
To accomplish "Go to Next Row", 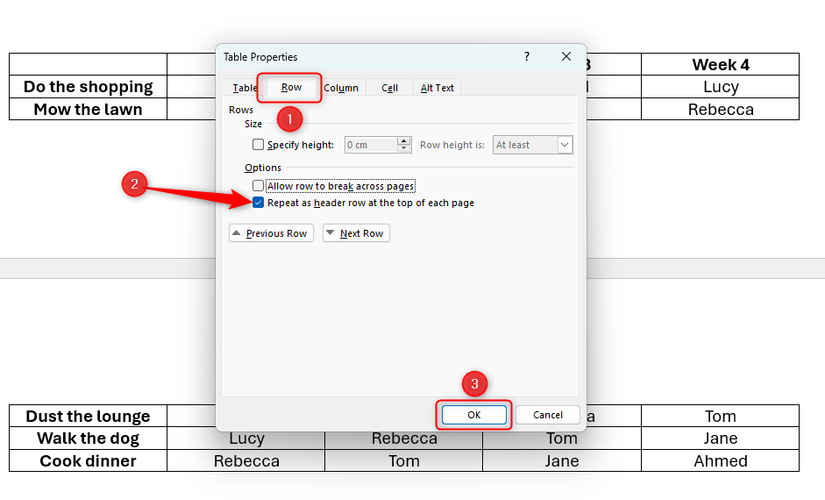I will [356, 233].
